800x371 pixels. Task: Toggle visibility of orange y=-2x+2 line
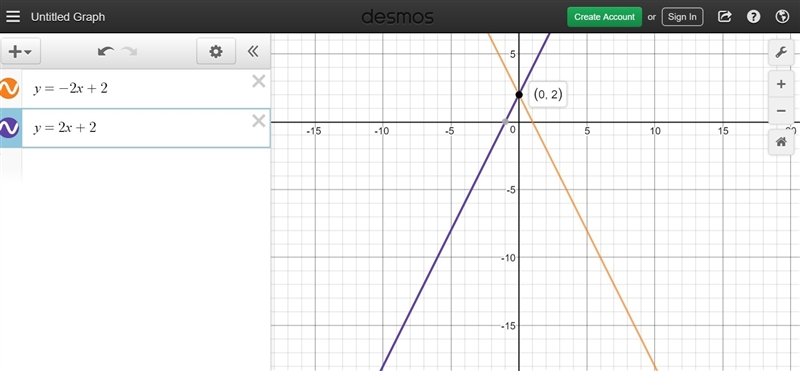(x=9, y=88)
